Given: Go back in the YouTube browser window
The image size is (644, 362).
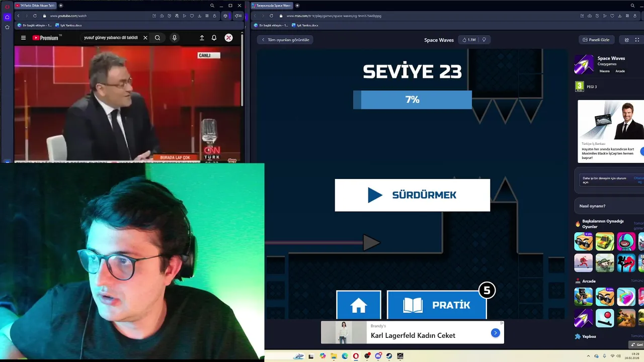Looking at the screenshot, I should 18,16.
